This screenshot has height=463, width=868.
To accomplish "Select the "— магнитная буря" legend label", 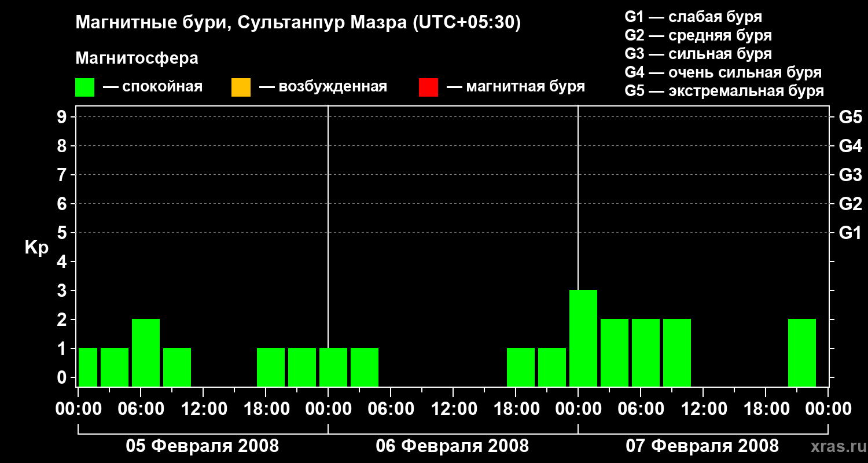I will pyautogui.click(x=516, y=87).
